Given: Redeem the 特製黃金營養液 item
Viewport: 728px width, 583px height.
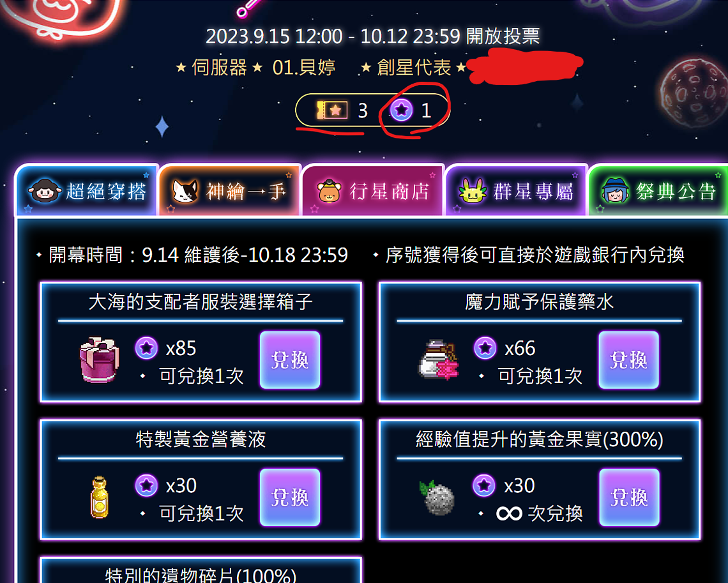Looking at the screenshot, I should [290, 497].
